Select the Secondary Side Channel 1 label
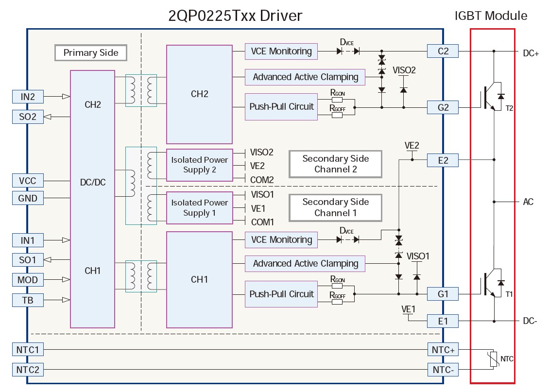The width and height of the screenshot is (549, 392). point(335,207)
